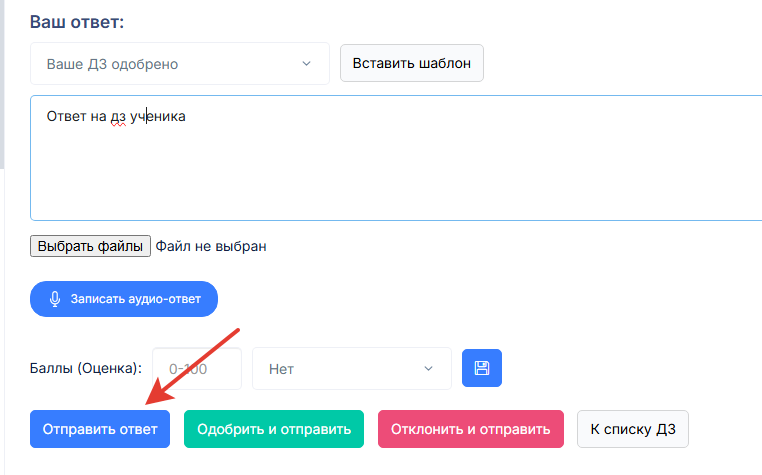Click the 'Баллы (Оценка):' label

[86, 368]
